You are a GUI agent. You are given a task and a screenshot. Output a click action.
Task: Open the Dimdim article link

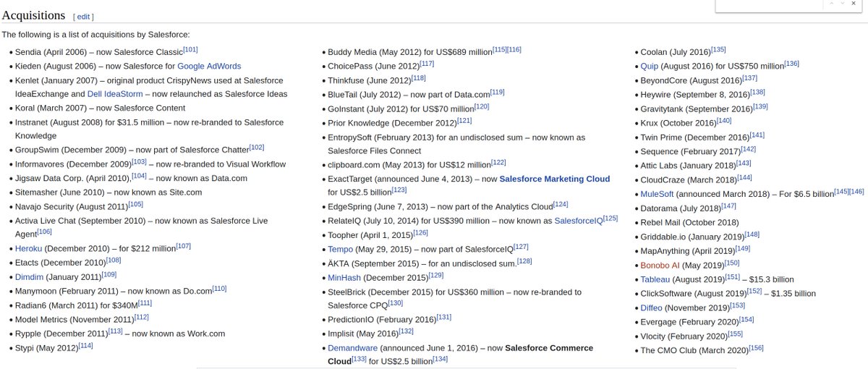(29, 276)
